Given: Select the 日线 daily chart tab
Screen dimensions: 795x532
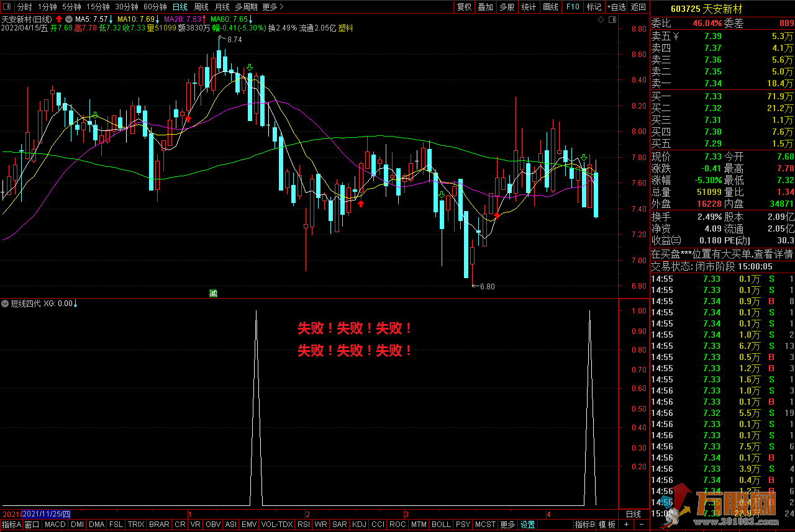Looking at the screenshot, I should (x=180, y=7).
